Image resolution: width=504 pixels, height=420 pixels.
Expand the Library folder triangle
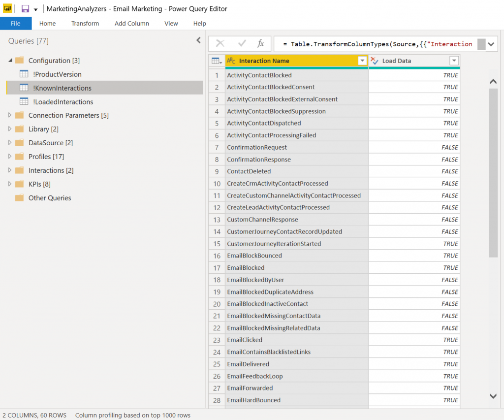click(10, 129)
